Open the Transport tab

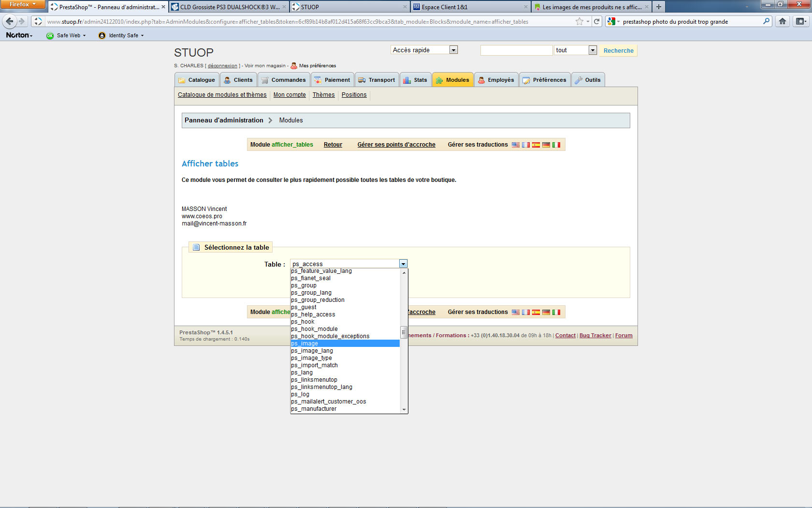377,80
